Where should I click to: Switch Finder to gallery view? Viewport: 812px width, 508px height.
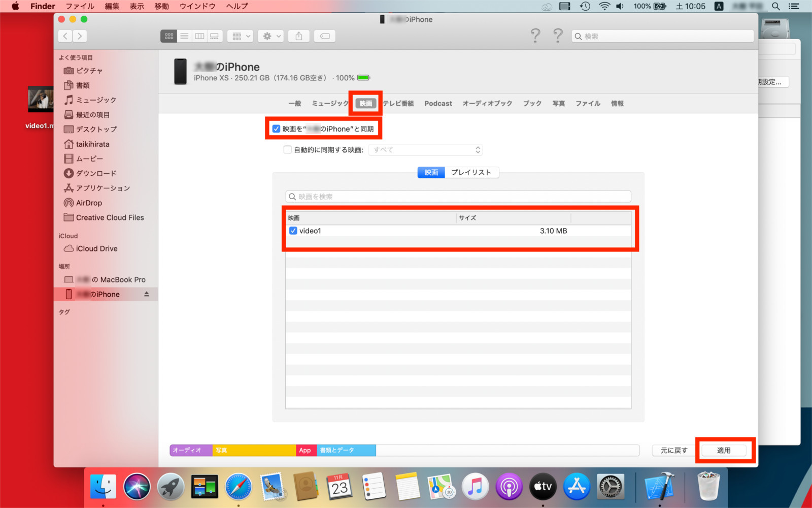[x=215, y=36]
